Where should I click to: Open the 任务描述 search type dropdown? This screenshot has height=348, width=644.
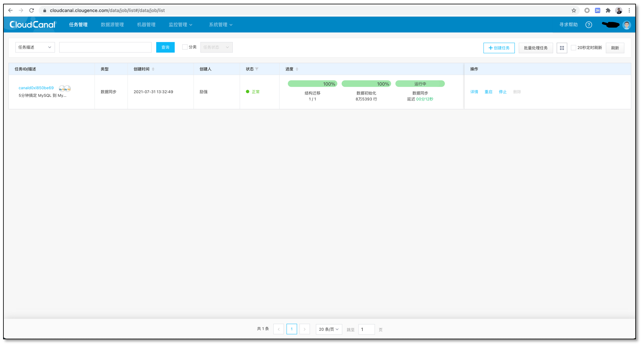click(x=35, y=47)
